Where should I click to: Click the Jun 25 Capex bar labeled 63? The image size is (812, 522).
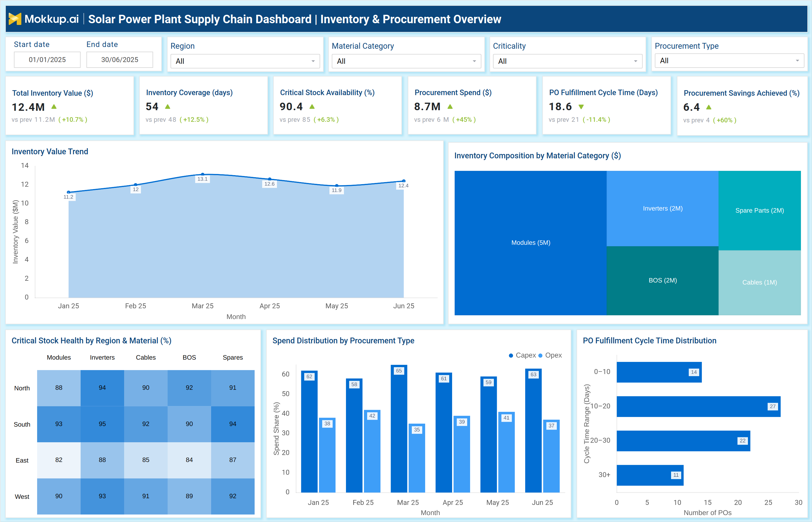533,430
